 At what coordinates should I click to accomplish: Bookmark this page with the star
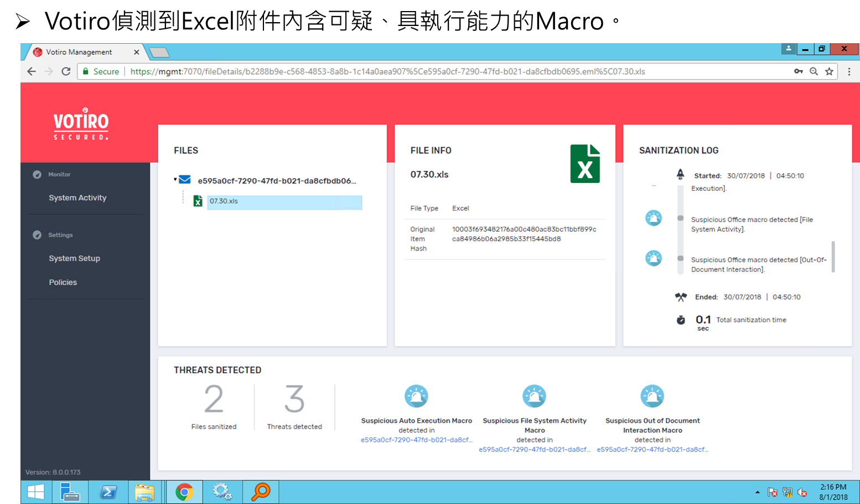(x=829, y=71)
